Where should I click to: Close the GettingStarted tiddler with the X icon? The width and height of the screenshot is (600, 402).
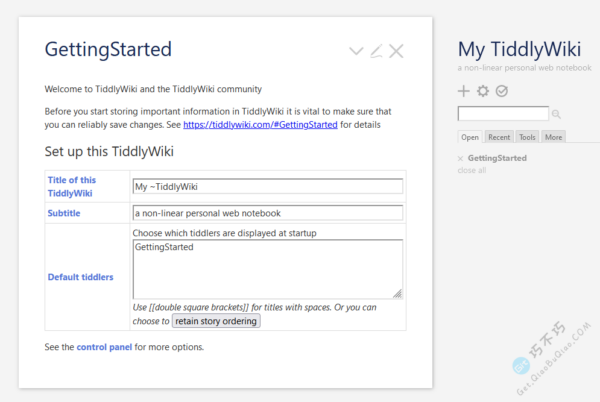(x=396, y=51)
